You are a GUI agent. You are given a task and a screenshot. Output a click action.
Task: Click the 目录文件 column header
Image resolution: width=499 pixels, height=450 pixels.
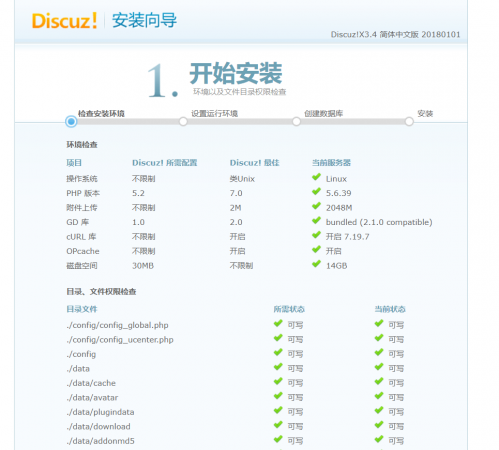pos(82,309)
